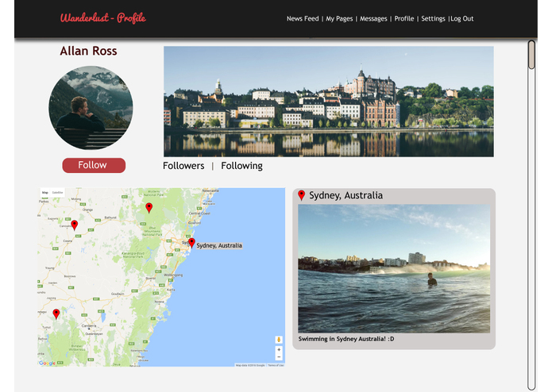View the Following list

(x=241, y=166)
